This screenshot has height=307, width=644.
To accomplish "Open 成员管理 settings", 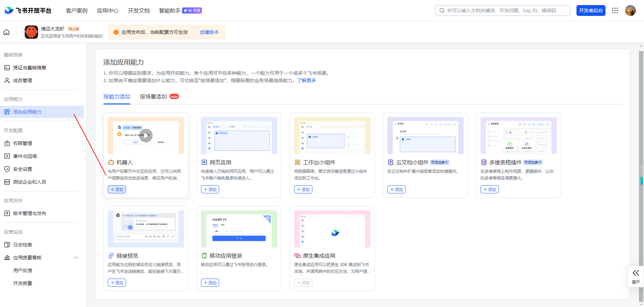I will pyautogui.click(x=23, y=80).
